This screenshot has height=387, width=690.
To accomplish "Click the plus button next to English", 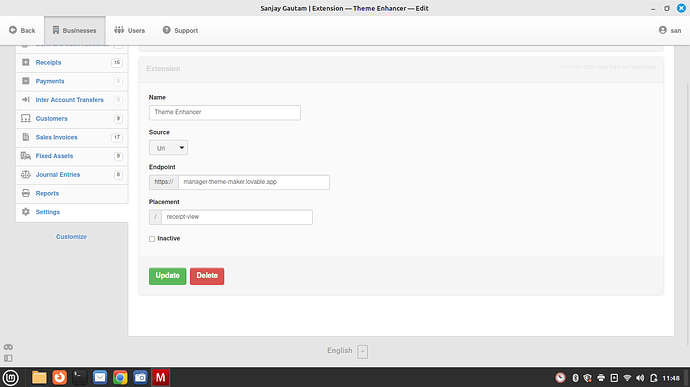I will coord(363,351).
